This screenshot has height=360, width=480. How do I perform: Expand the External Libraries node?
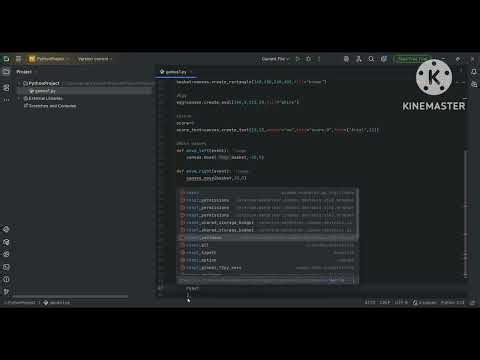pyautogui.click(x=19, y=98)
